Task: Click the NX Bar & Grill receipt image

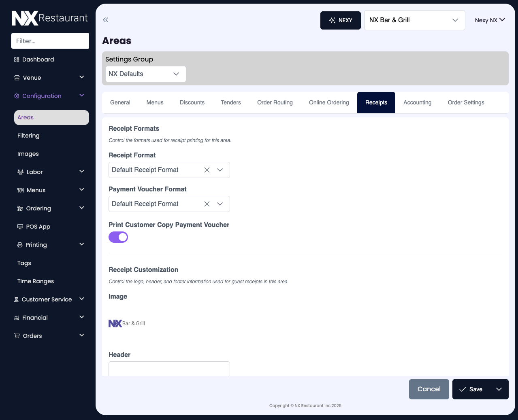Action: [x=127, y=323]
